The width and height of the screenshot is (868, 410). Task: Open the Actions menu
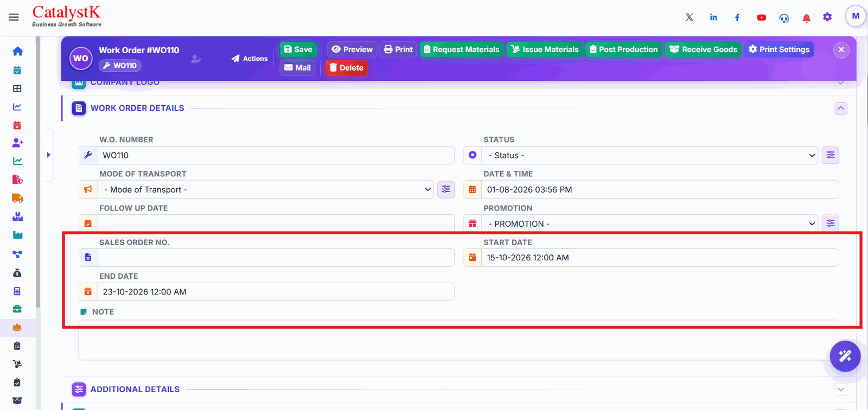(250, 59)
